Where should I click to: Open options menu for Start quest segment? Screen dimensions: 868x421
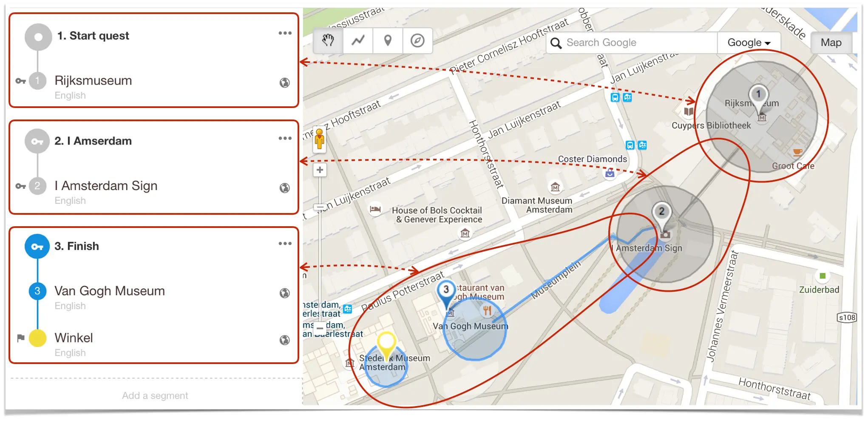[285, 33]
